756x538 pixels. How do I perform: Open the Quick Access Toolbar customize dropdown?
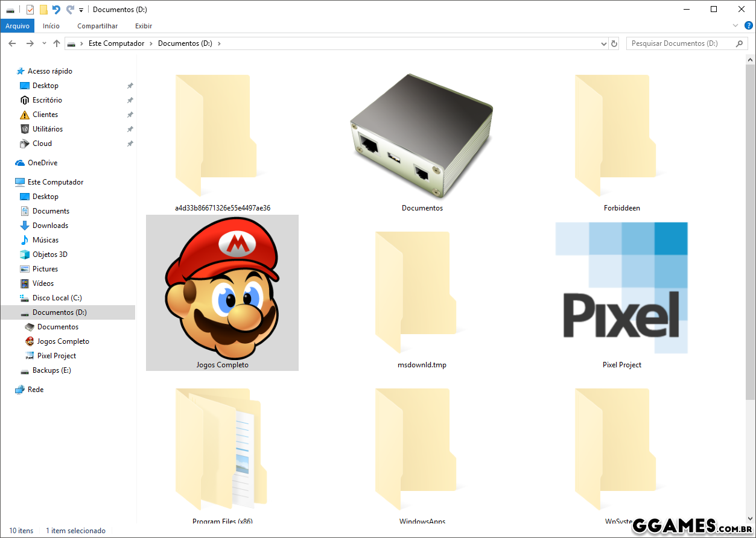[x=81, y=10]
